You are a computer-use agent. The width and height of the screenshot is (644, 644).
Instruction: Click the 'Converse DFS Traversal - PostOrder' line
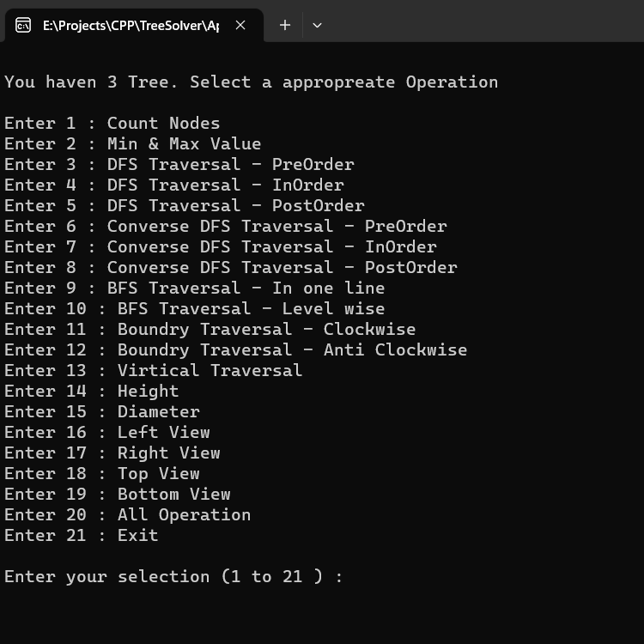231,267
